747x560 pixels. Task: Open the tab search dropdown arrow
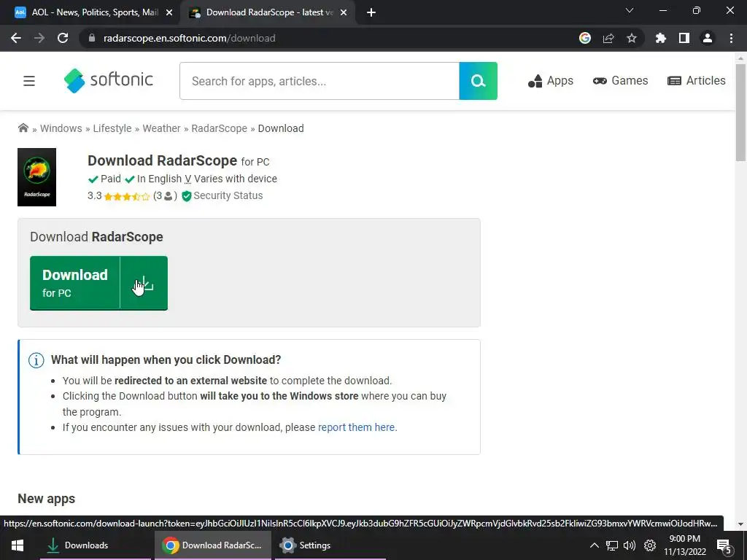630,10
